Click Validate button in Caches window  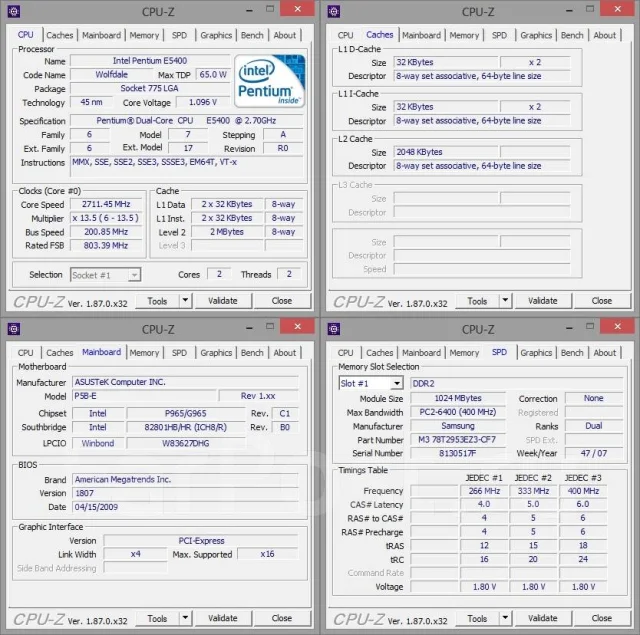click(x=543, y=301)
